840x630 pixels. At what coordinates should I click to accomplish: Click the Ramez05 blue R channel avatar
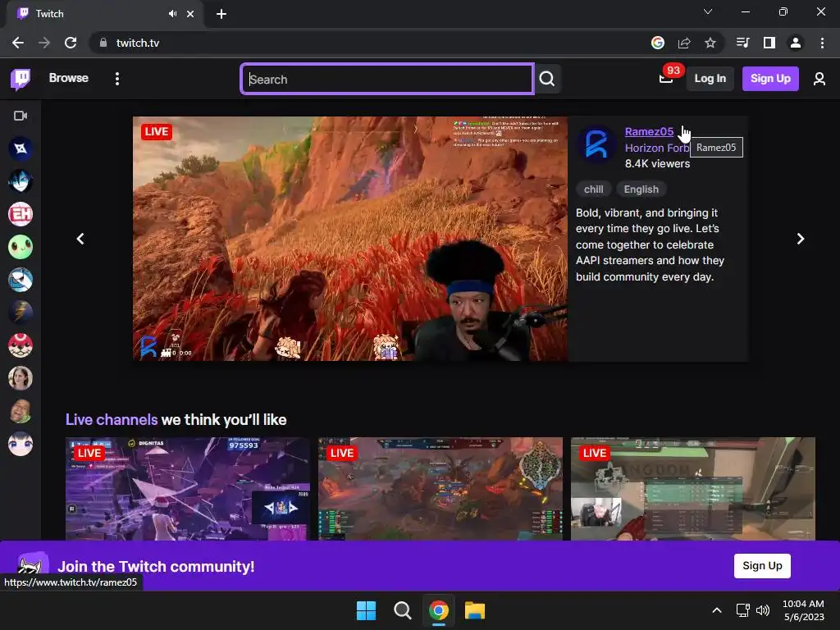point(596,144)
